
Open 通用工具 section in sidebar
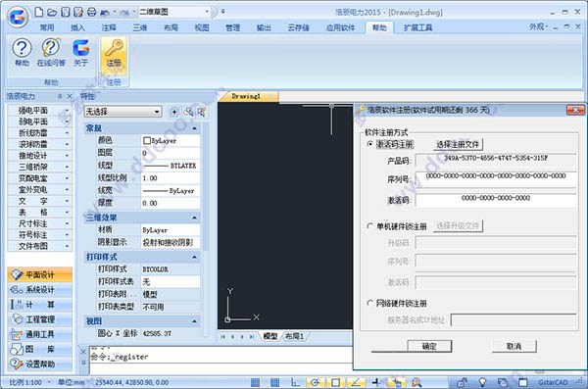[x=40, y=334]
